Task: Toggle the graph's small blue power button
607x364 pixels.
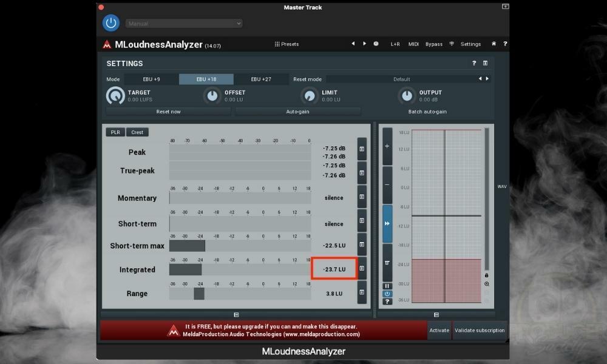Action: pyautogui.click(x=387, y=294)
